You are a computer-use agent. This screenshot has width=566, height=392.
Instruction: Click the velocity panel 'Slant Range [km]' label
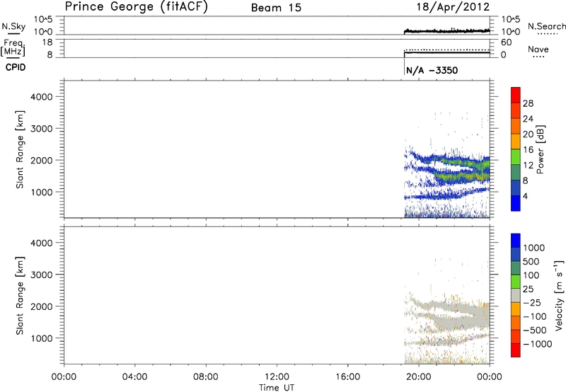pos(20,296)
